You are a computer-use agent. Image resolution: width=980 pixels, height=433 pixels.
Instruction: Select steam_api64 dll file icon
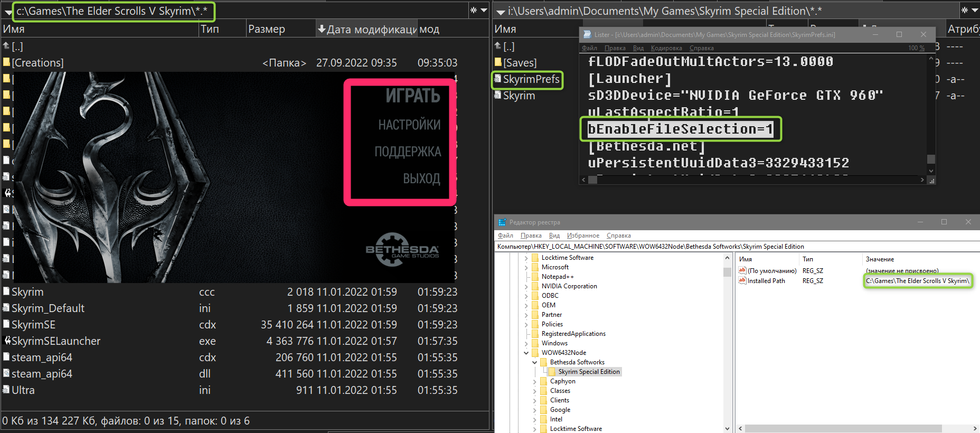click(x=6, y=373)
